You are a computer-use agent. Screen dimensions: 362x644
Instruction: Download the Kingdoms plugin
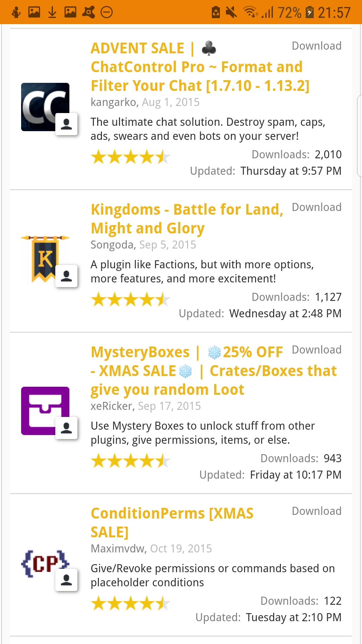coord(316,207)
